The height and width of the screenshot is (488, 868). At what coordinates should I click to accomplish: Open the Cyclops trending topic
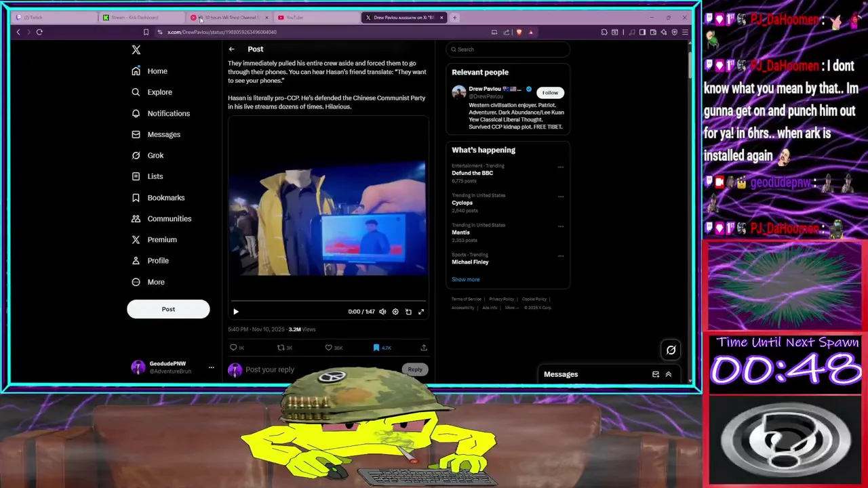(462, 203)
